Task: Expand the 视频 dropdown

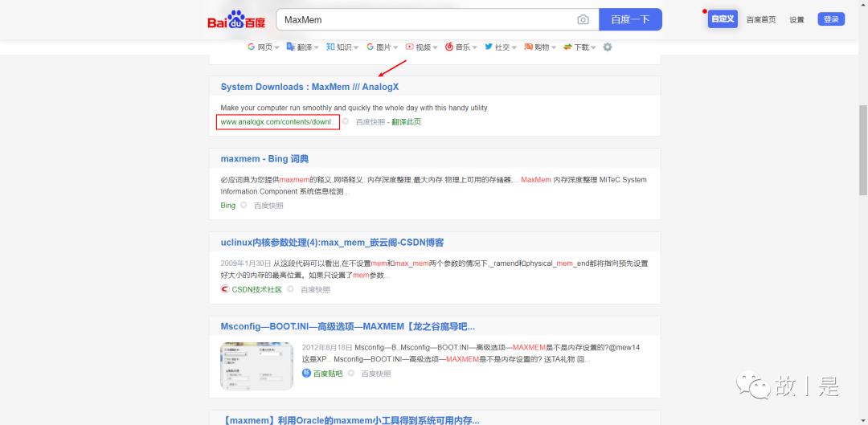Action: click(x=435, y=47)
